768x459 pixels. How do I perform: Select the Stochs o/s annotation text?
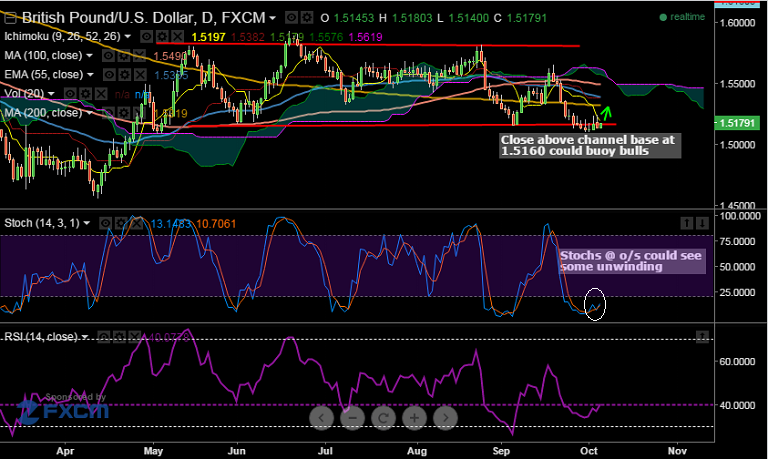tap(632, 261)
